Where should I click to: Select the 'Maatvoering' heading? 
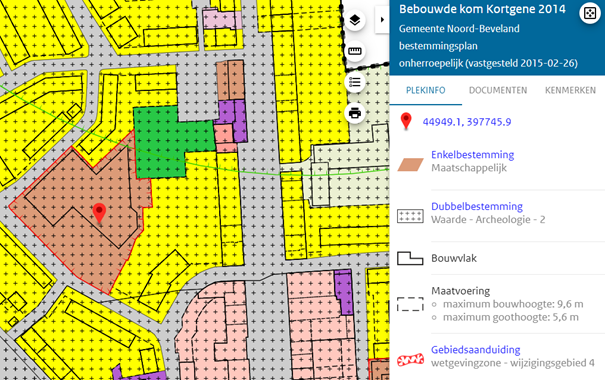[460, 291]
